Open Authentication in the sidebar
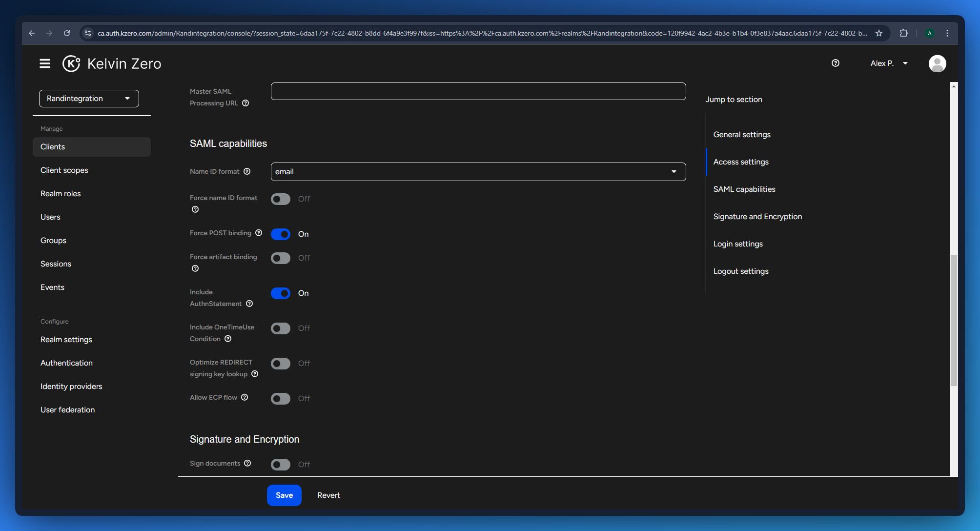Viewport: 980px width, 531px height. 92,363
